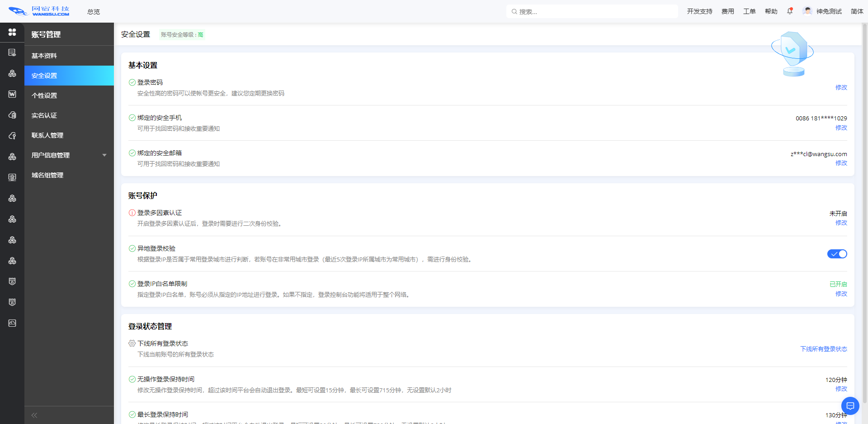
Task: Click gear icon beside 下线所有登录状态
Action: 132,343
